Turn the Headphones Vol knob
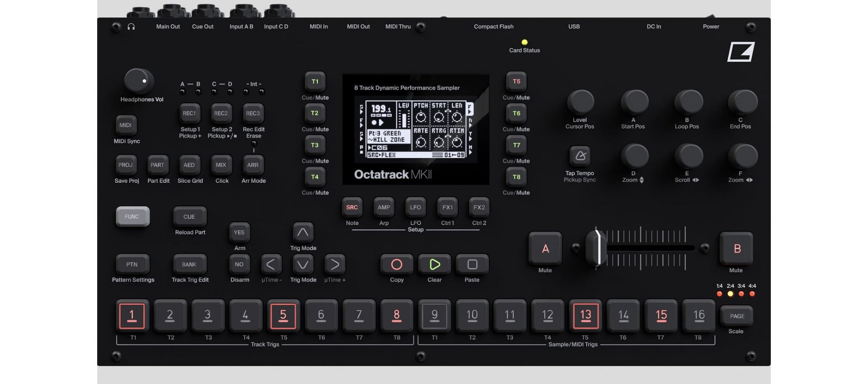This screenshot has width=868, height=384. pyautogui.click(x=139, y=81)
